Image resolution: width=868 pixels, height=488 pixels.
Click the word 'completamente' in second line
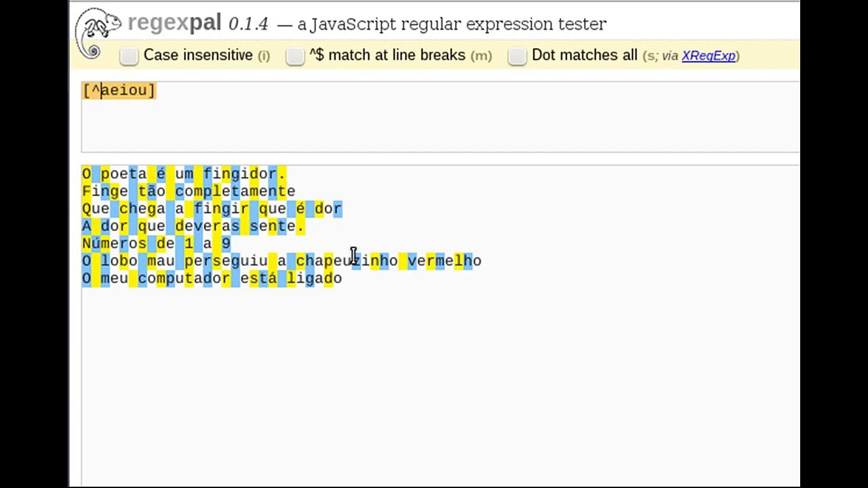click(x=235, y=192)
